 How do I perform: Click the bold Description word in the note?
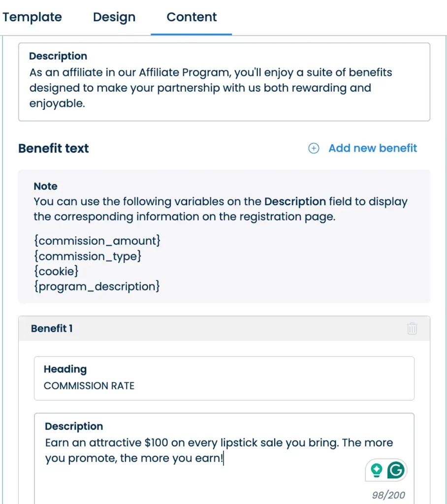coord(295,201)
